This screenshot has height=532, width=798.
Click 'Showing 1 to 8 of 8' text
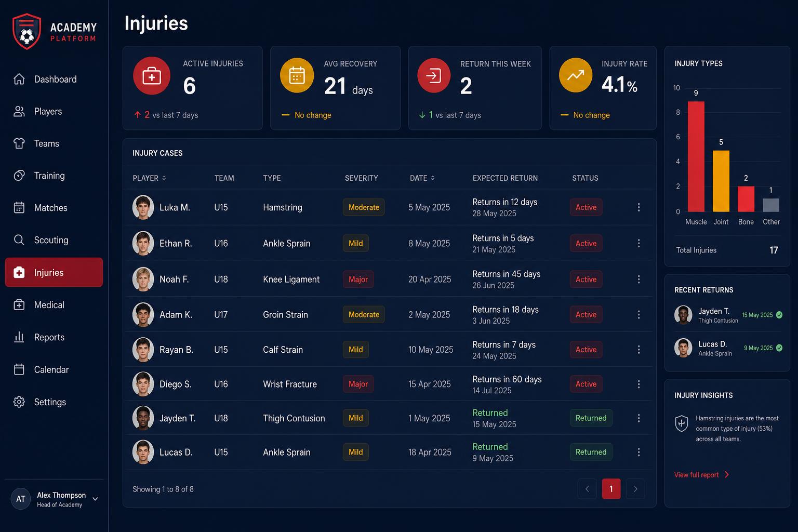coord(163,489)
